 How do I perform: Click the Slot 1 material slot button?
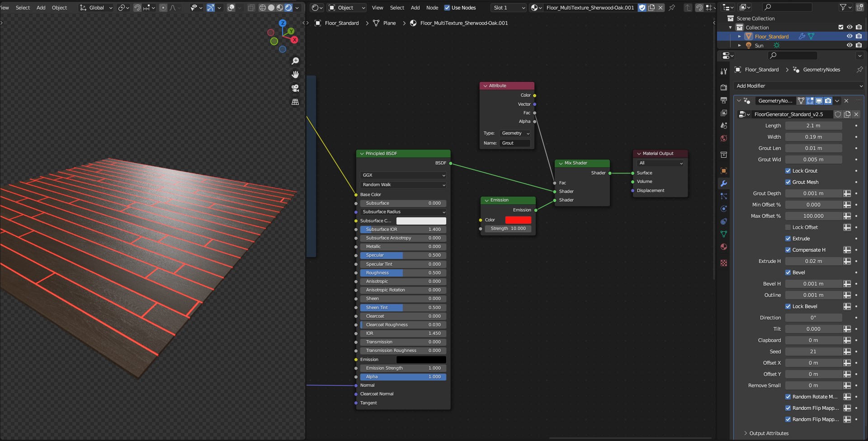508,8
